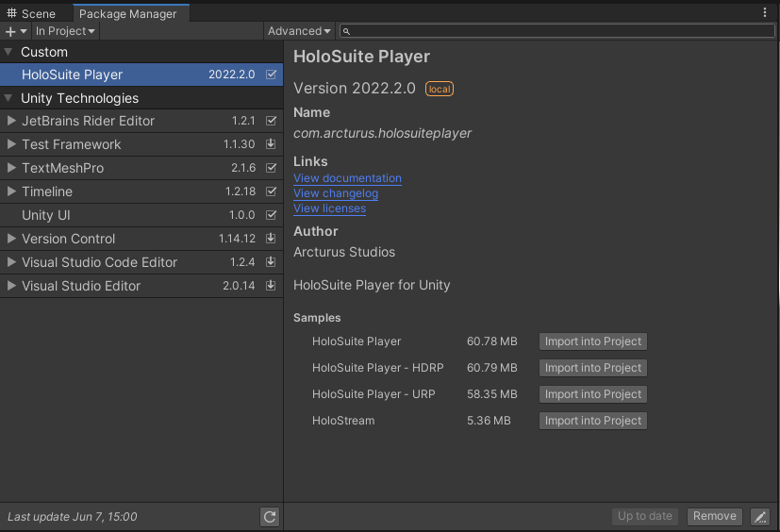The width and height of the screenshot is (780, 532).
Task: Click the 5.36 MB sample size
Action: click(x=489, y=421)
